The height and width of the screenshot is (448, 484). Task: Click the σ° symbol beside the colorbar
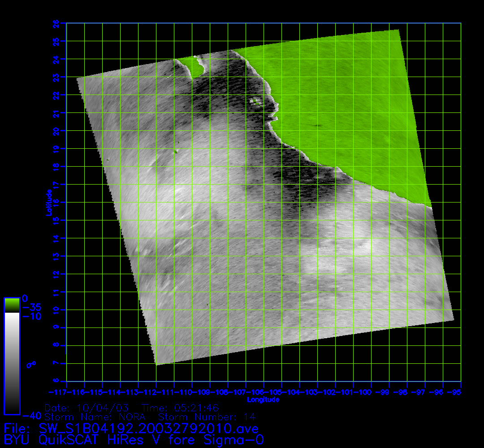31,364
